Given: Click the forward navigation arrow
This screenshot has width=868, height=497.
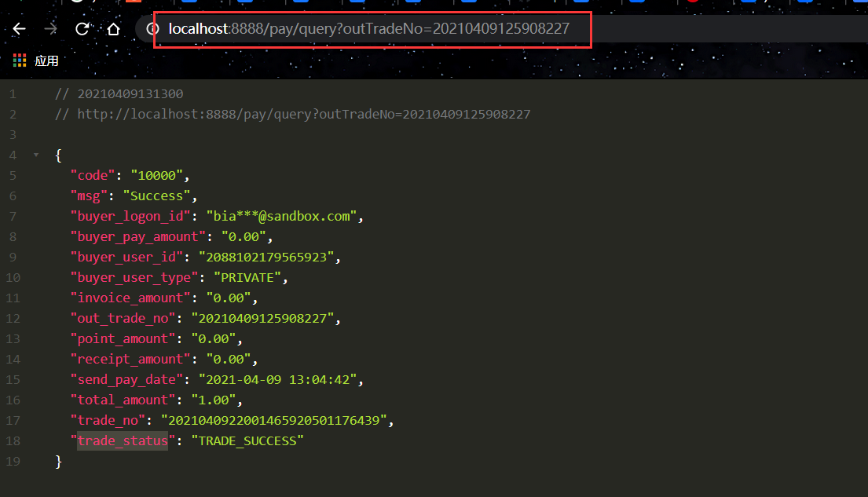Looking at the screenshot, I should (49, 29).
